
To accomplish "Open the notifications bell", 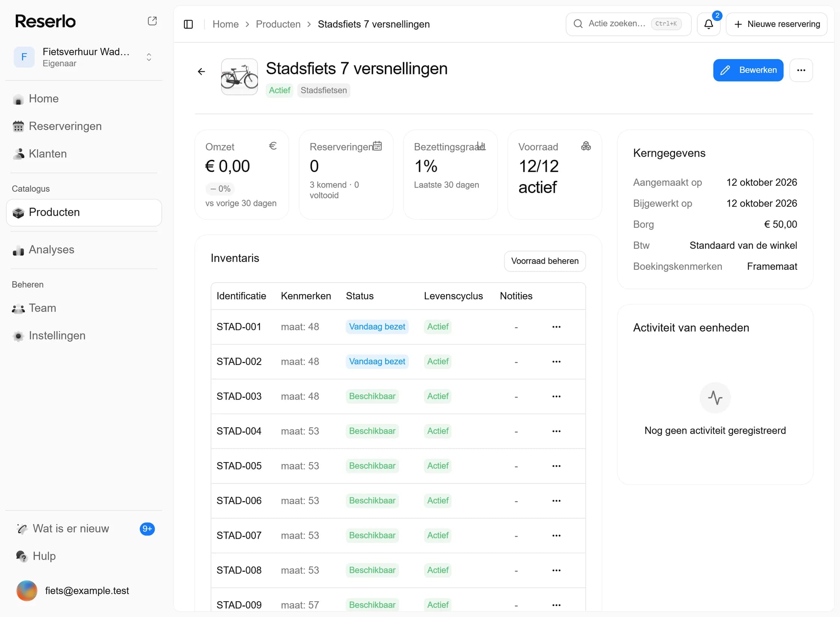I will coord(708,24).
